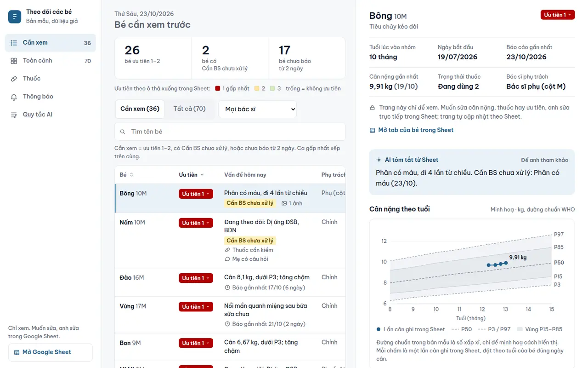
Task: Click the Vấn đề hôm nay column header
Action: click(x=245, y=175)
